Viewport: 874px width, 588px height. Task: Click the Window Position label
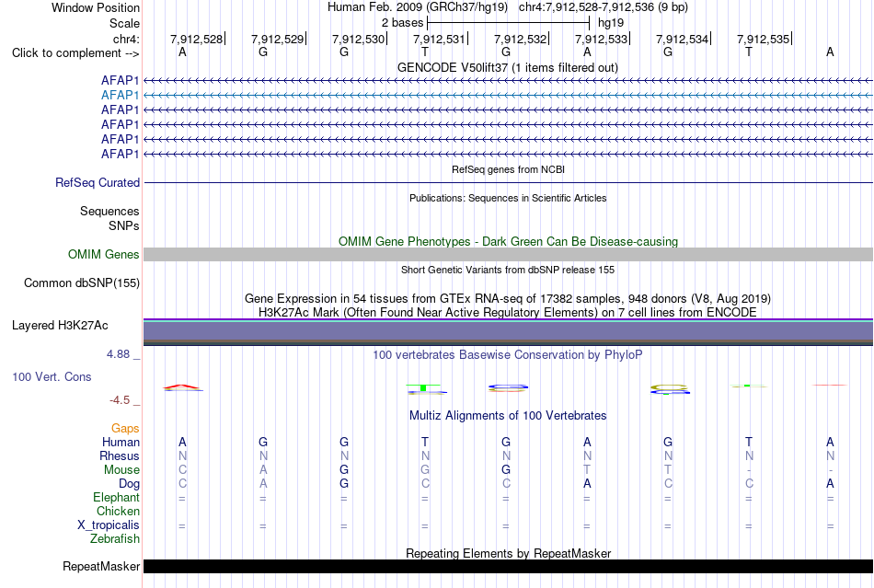click(x=96, y=7)
